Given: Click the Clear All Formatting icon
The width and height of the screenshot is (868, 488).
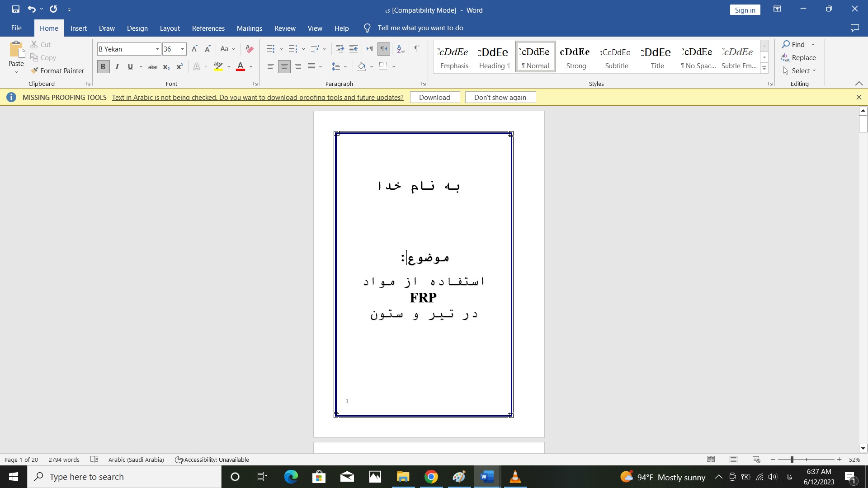Looking at the screenshot, I should point(249,49).
